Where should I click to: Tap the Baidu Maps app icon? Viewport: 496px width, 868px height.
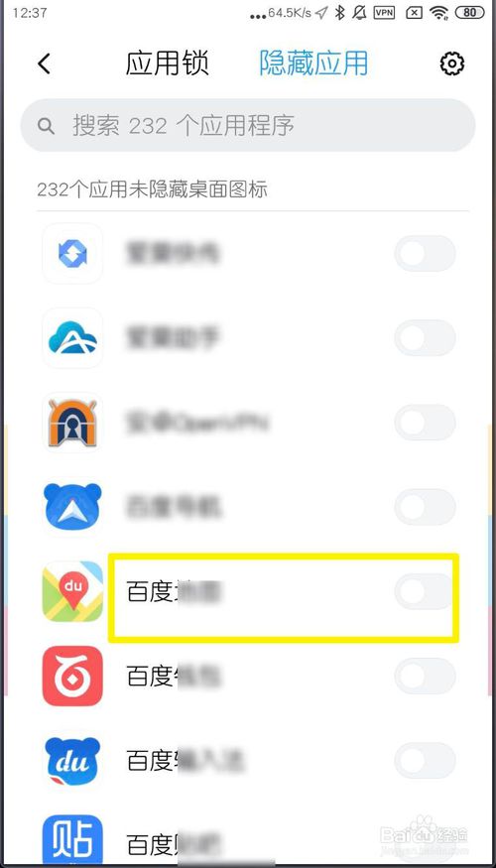(x=72, y=591)
